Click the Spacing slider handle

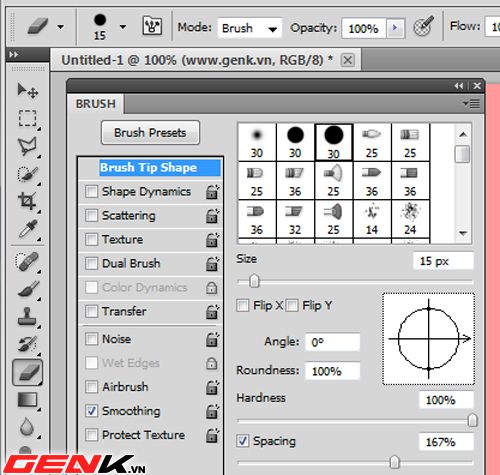point(394,462)
